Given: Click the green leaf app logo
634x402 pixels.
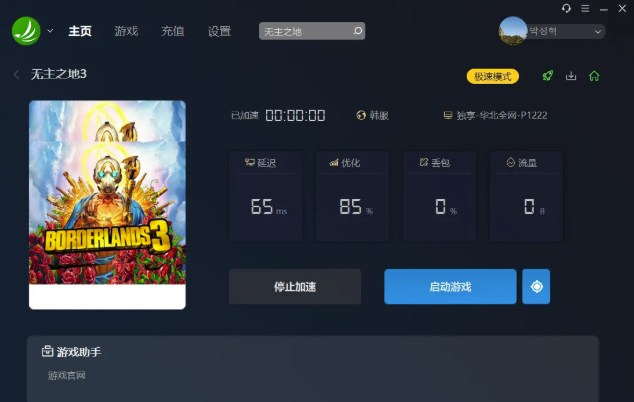Looking at the screenshot, I should pos(26,31).
